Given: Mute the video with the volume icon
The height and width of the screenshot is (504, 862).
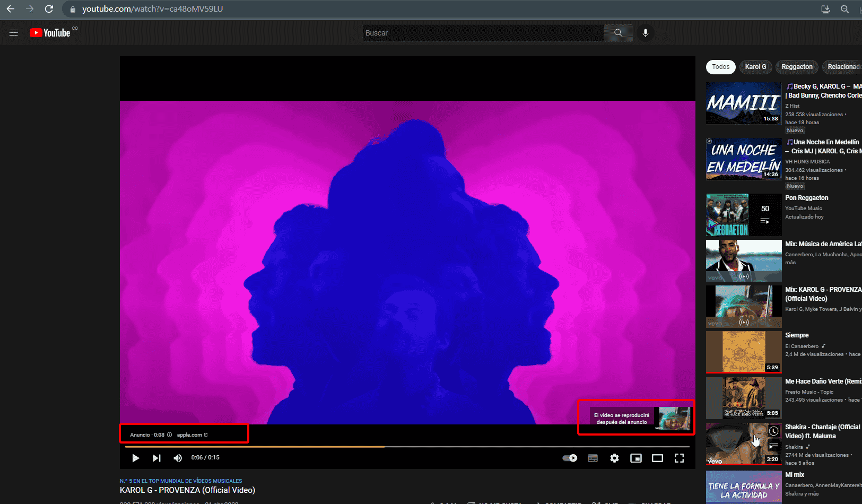Looking at the screenshot, I should pos(178,458).
